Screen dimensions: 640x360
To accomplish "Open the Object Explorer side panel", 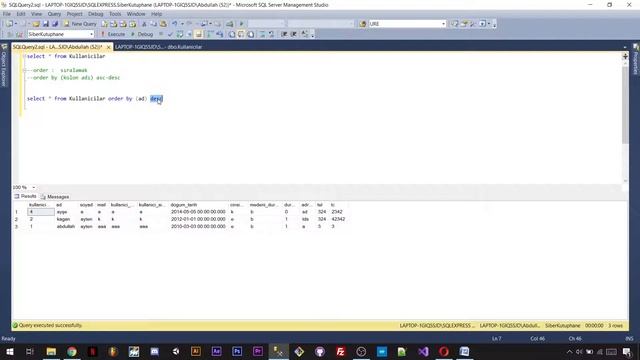I will click(4, 65).
